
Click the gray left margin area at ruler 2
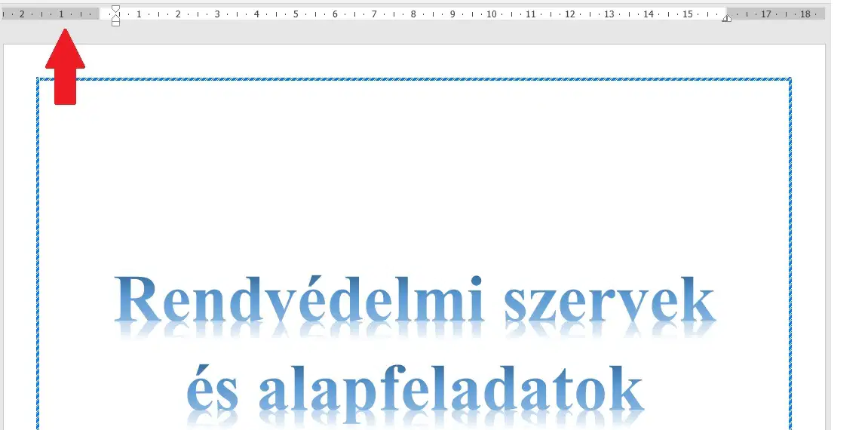click(x=22, y=14)
